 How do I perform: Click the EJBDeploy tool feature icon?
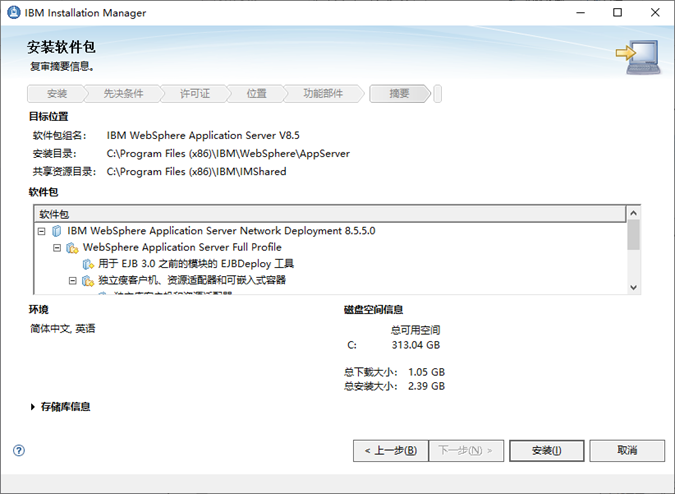pyautogui.click(x=88, y=264)
